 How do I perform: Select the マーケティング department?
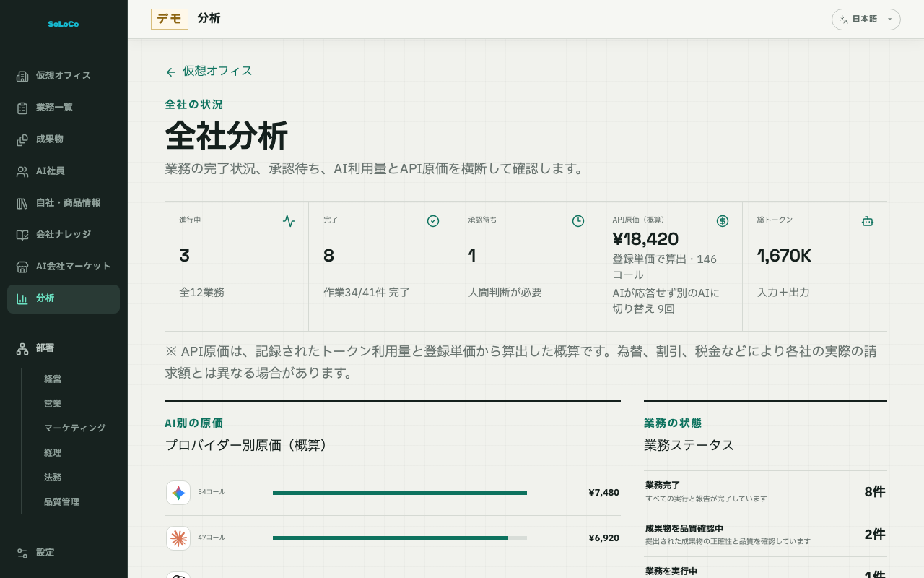pos(75,428)
